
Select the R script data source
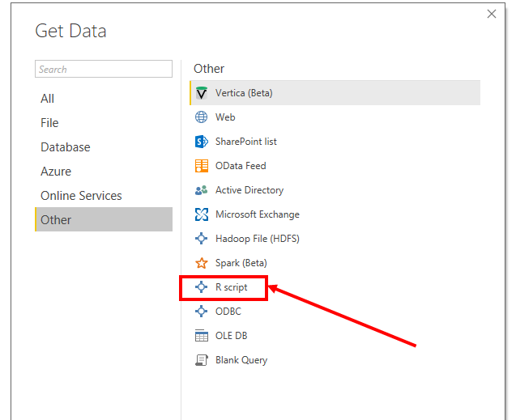231,287
